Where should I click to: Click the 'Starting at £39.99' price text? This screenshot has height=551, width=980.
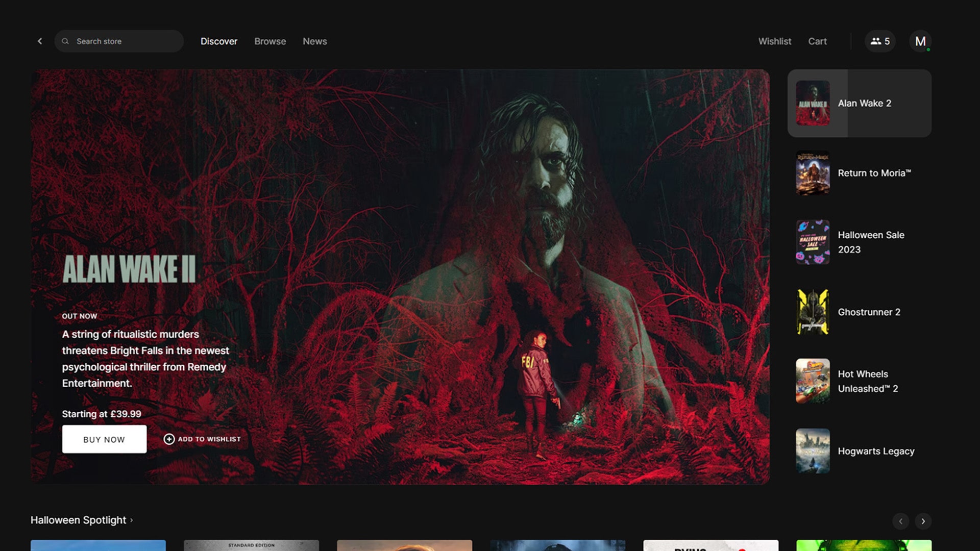102,414
